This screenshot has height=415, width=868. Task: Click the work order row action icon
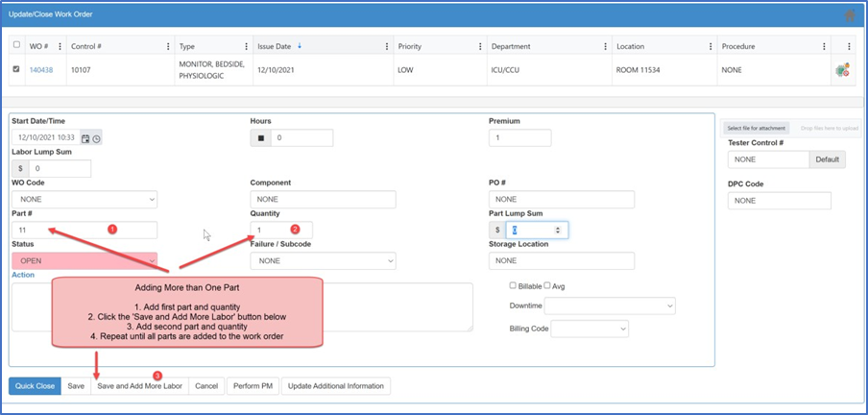coord(842,70)
